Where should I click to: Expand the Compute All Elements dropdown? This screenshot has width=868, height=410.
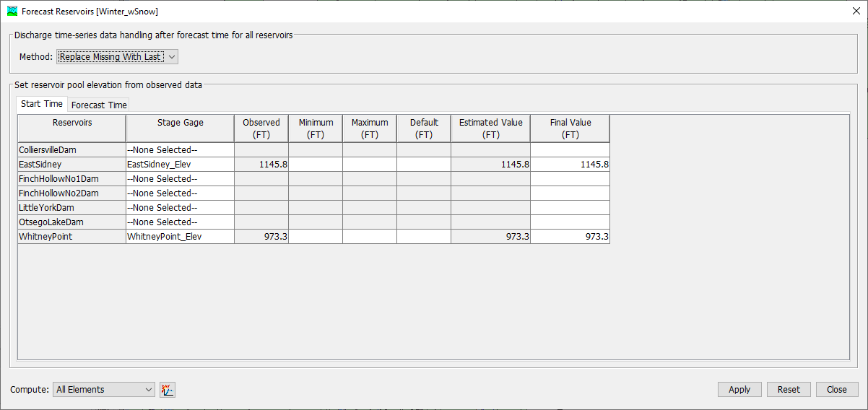104,390
